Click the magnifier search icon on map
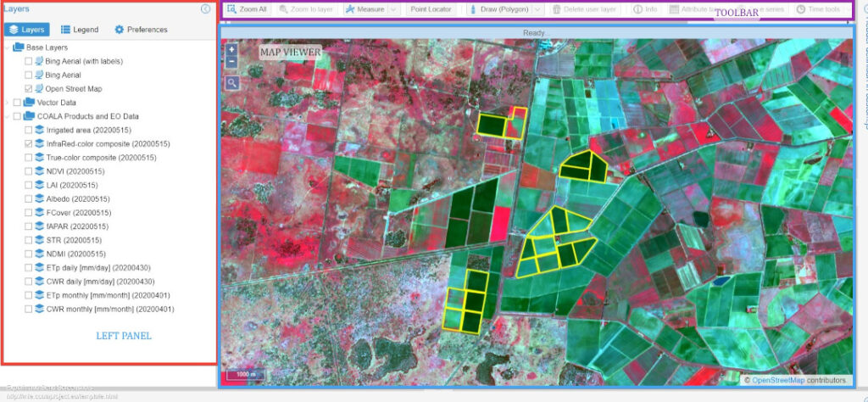Image resolution: width=868 pixels, height=402 pixels. [x=231, y=83]
